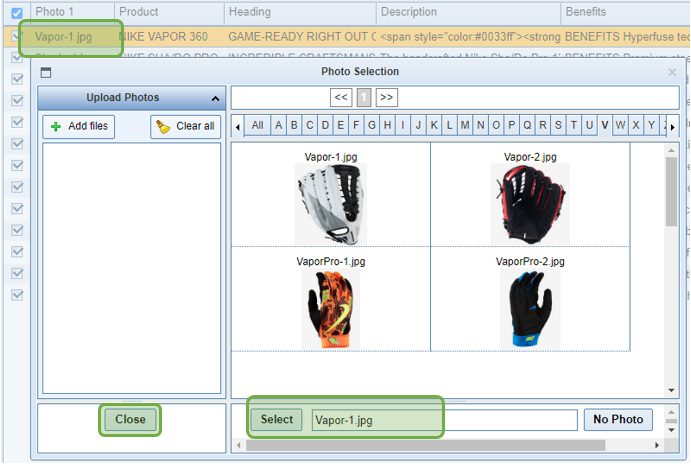Click the Clear all broom icon
This screenshot has width=691, height=464.
click(x=163, y=127)
